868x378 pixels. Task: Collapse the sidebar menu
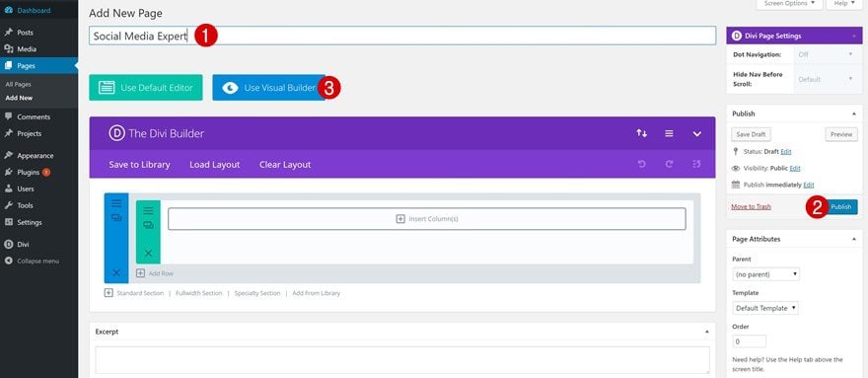point(37,262)
